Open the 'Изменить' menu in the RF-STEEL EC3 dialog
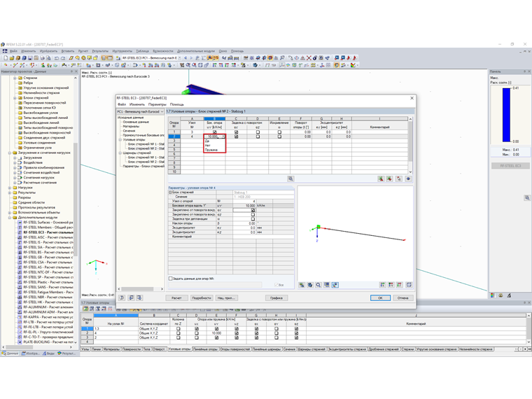Viewport: 532px width, 399px height. 137,104
